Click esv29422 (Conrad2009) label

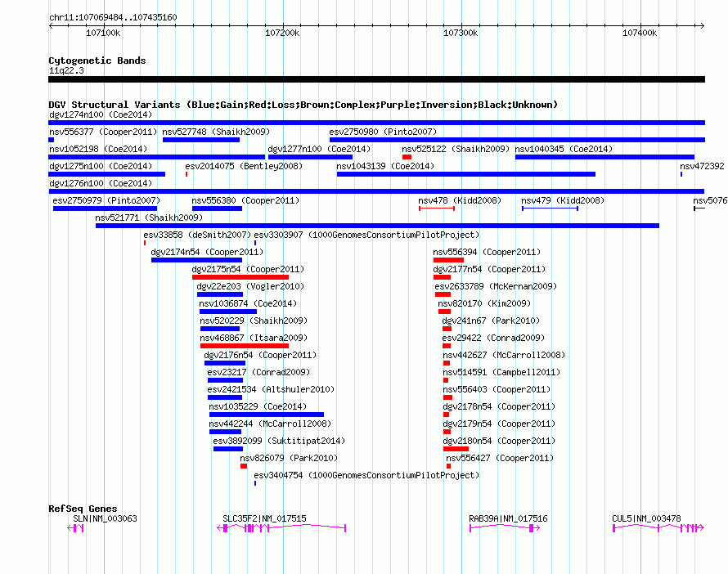click(x=493, y=338)
